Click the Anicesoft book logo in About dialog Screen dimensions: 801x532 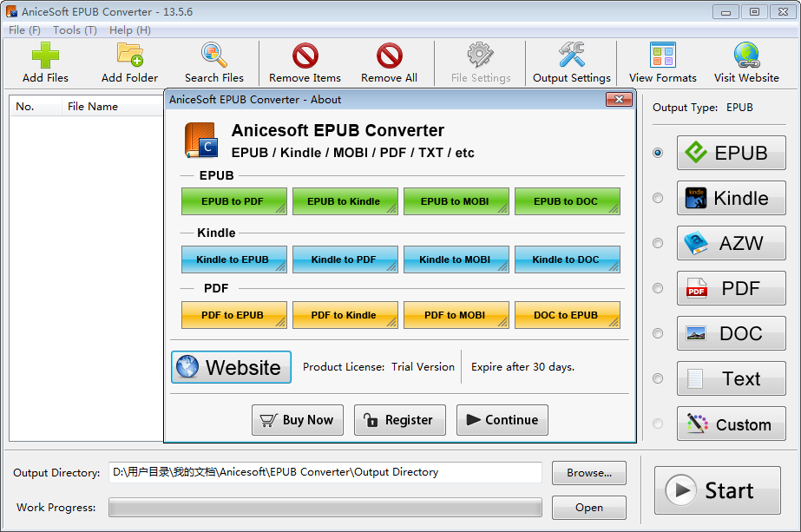click(200, 140)
